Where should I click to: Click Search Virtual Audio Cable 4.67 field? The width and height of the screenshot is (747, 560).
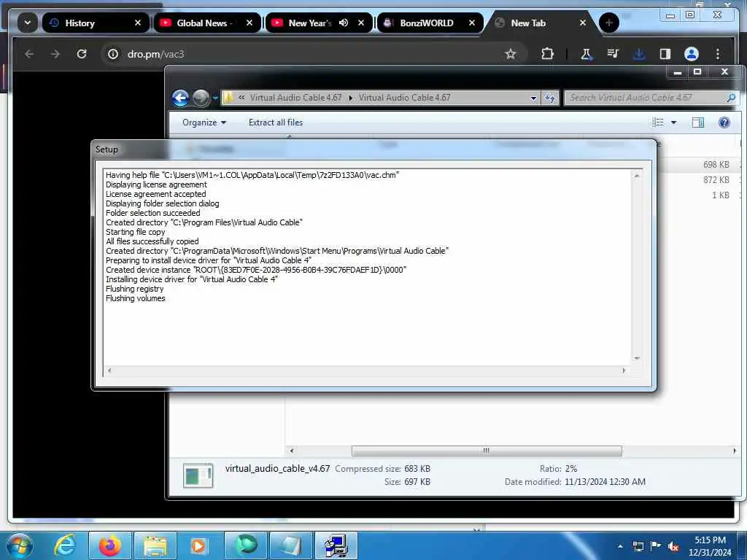click(x=651, y=98)
